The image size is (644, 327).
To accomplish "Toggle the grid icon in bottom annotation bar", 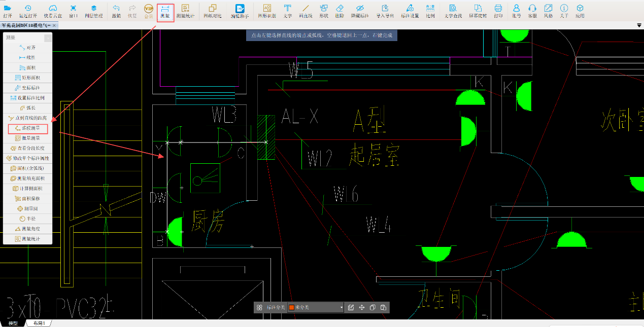I will coord(259,308).
